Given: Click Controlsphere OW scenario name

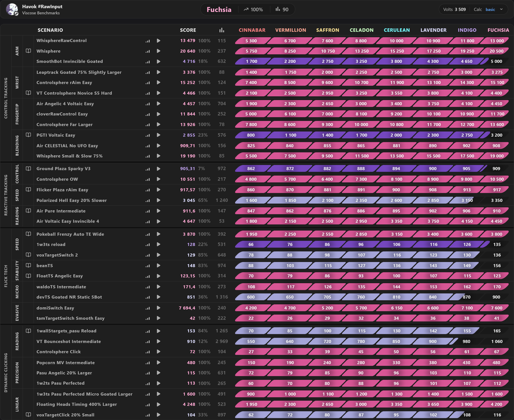Looking at the screenshot, I should tap(57, 179).
